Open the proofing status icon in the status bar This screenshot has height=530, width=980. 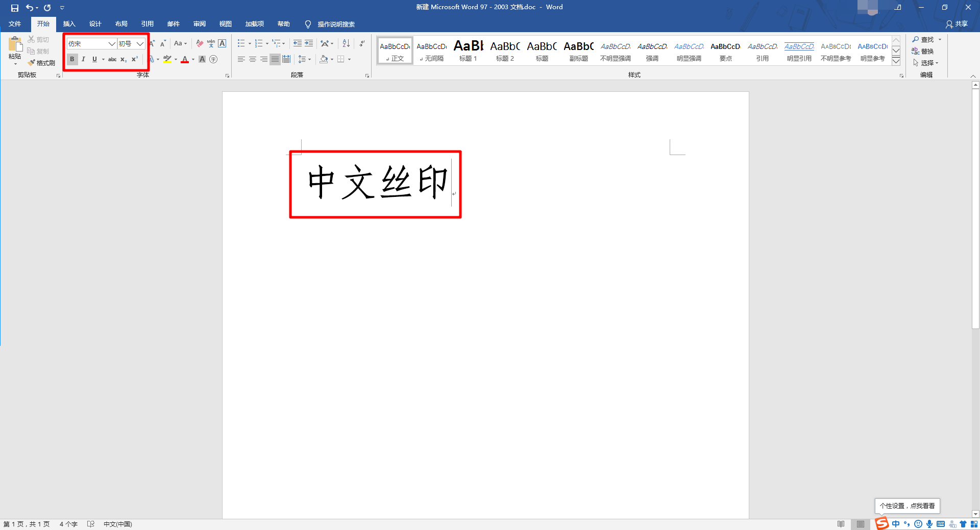pyautogui.click(x=91, y=524)
